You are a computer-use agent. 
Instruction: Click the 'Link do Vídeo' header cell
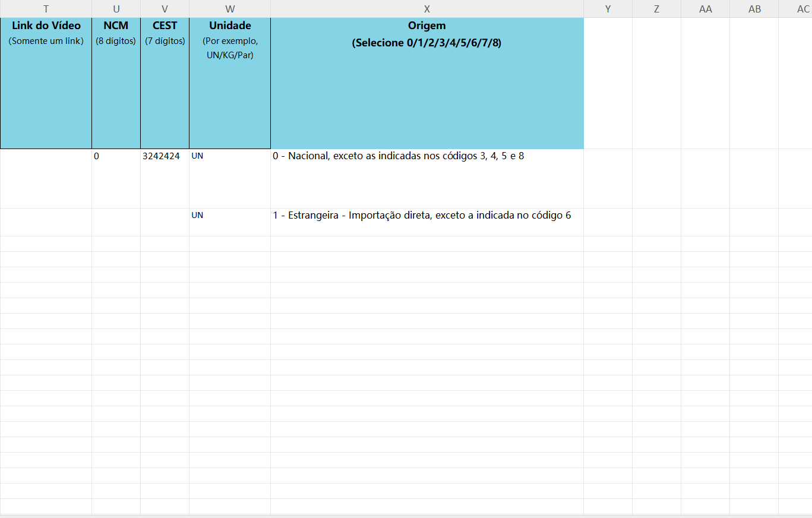tap(46, 83)
